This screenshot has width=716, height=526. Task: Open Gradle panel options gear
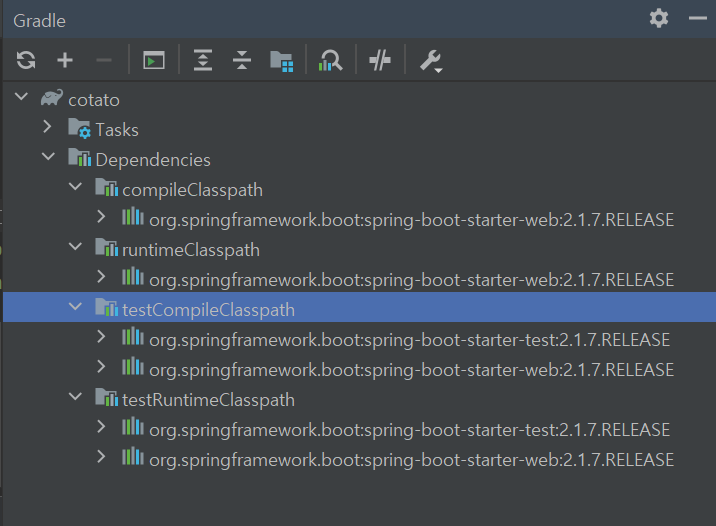(x=659, y=19)
